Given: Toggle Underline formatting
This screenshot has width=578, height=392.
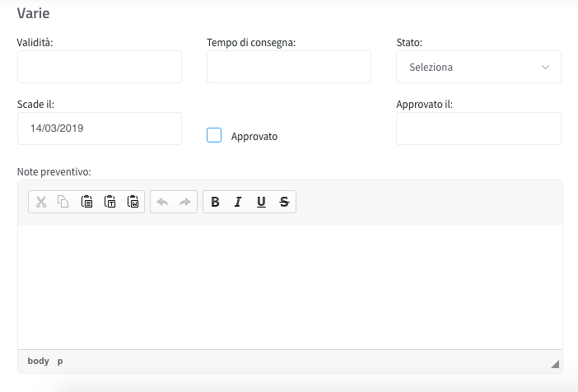Looking at the screenshot, I should point(261,202).
